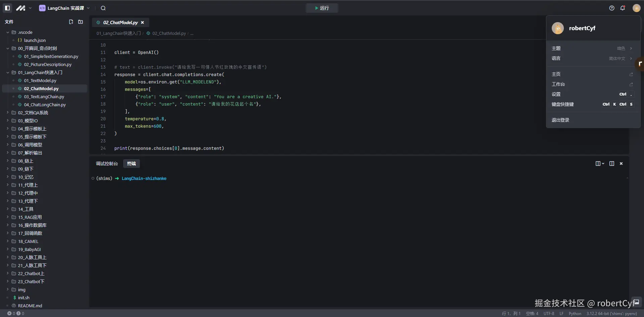Close the terminal panel
This screenshot has height=317, width=644.
[x=621, y=164]
